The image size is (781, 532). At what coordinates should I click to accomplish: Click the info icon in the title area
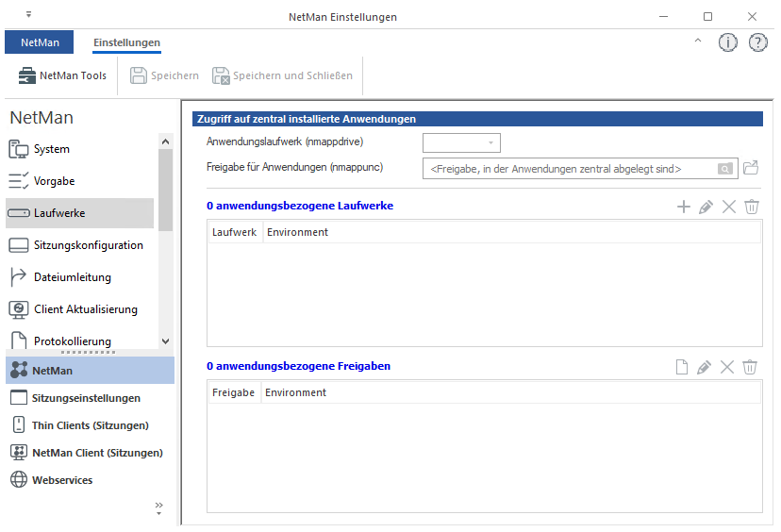coord(727,42)
